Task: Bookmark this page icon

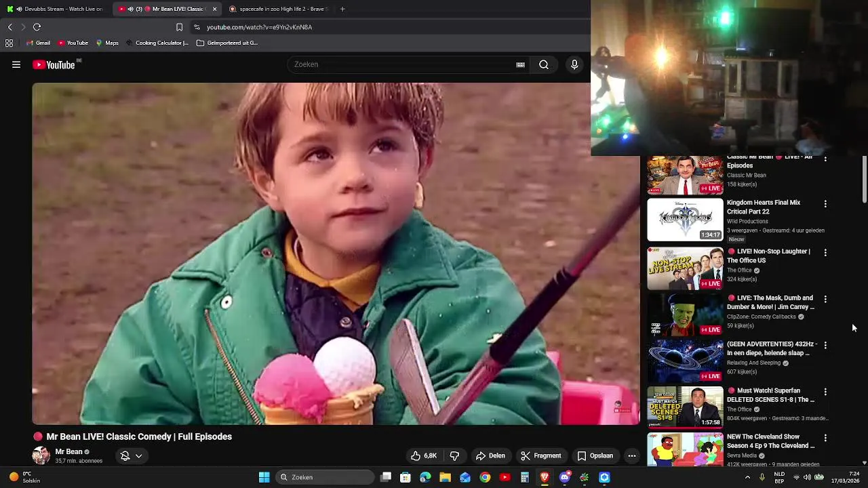Action: (179, 27)
